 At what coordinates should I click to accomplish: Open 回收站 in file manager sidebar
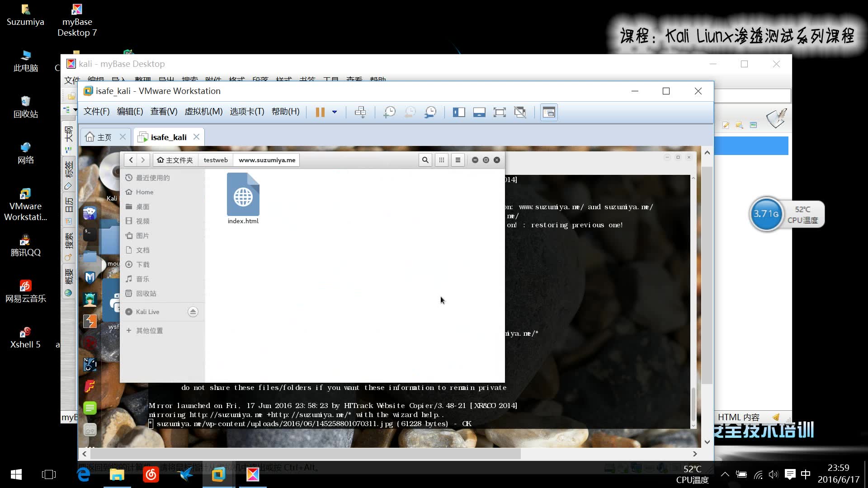click(162, 293)
